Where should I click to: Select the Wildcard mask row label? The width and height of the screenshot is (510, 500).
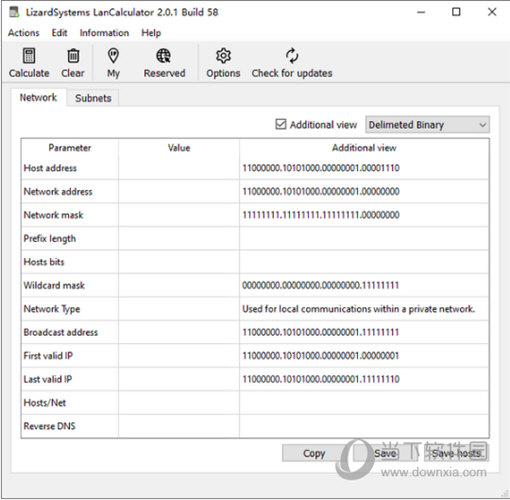pos(54,285)
